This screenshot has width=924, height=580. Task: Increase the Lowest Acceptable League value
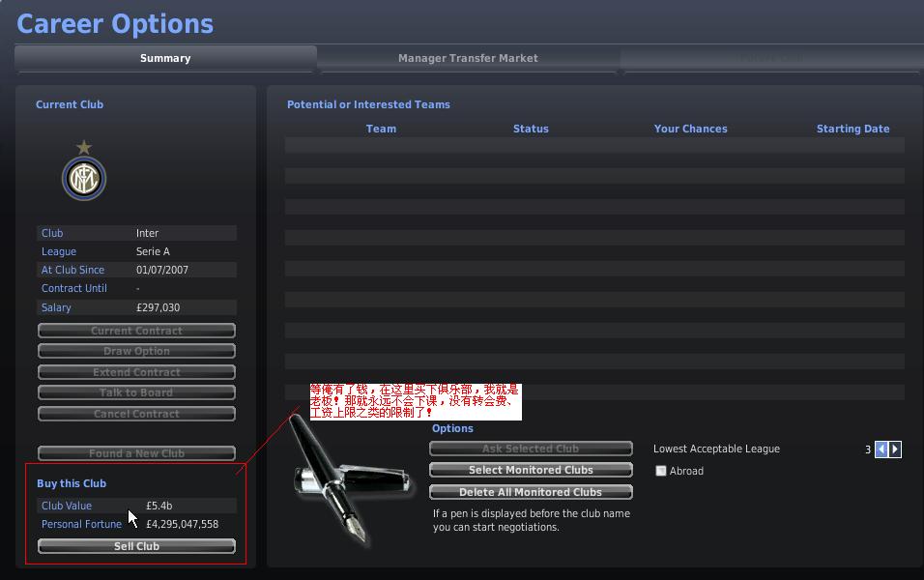(895, 449)
